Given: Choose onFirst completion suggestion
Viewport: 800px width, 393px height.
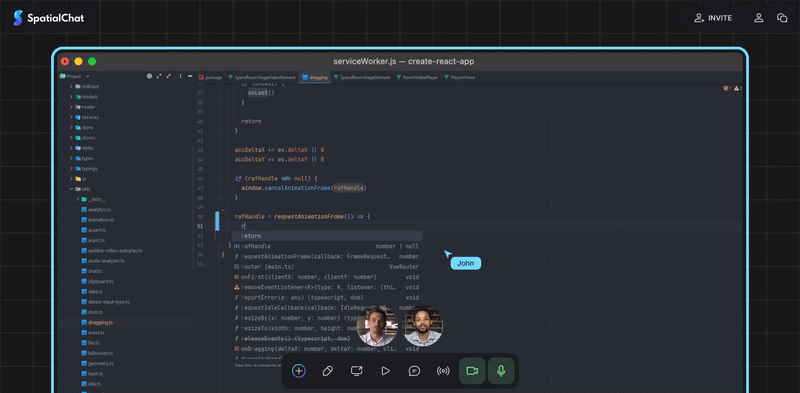Looking at the screenshot, I should pyautogui.click(x=327, y=277).
